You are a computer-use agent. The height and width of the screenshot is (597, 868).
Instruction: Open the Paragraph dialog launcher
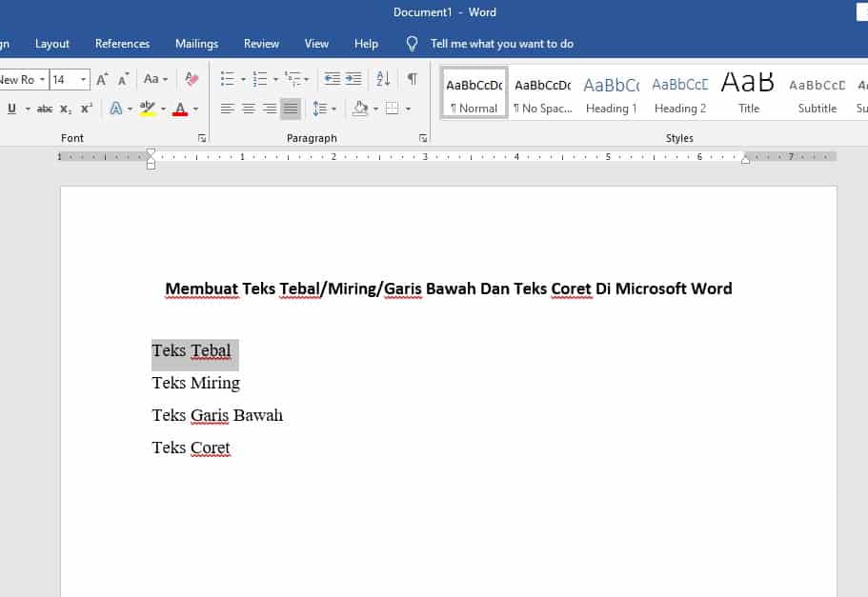point(423,138)
